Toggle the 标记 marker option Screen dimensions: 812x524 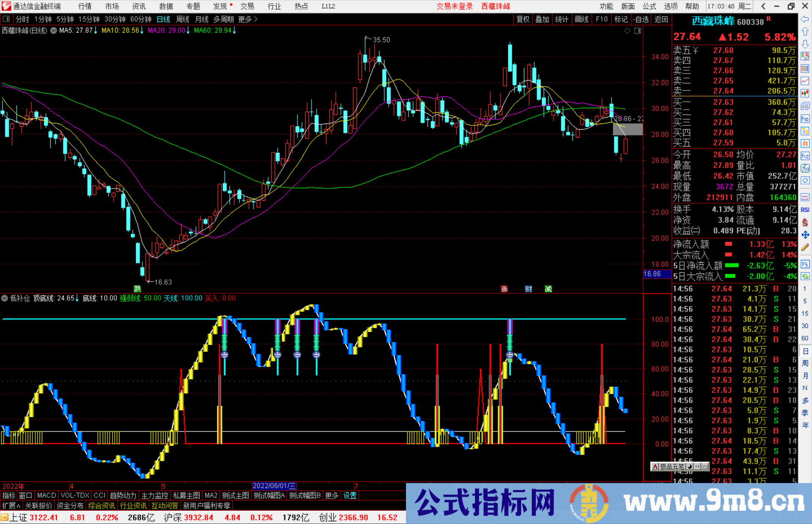click(621, 20)
